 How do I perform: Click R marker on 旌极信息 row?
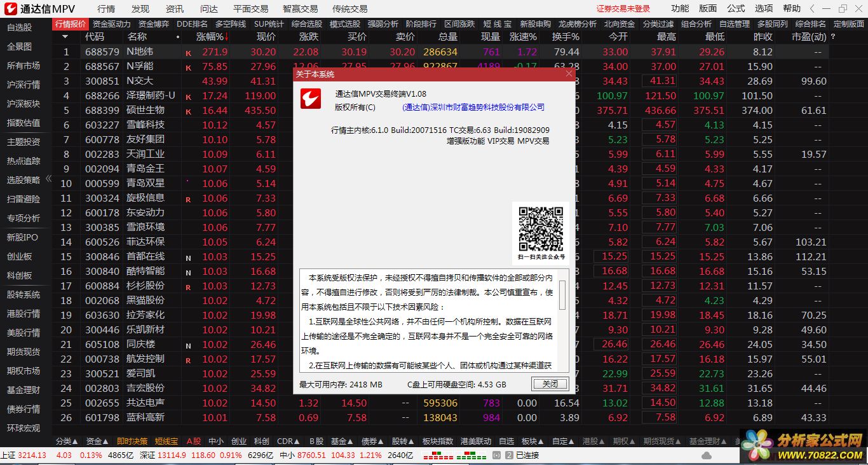point(188,199)
